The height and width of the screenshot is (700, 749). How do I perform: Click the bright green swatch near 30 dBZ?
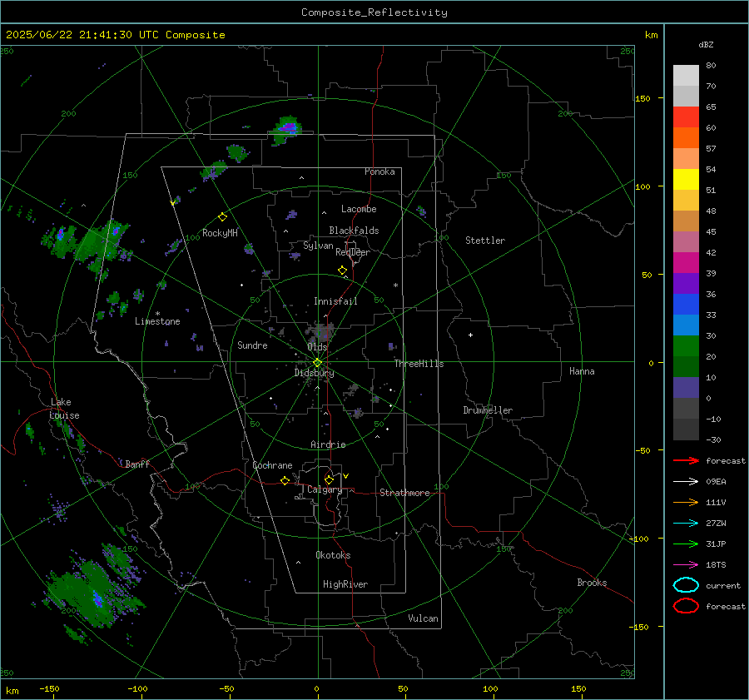(x=686, y=345)
